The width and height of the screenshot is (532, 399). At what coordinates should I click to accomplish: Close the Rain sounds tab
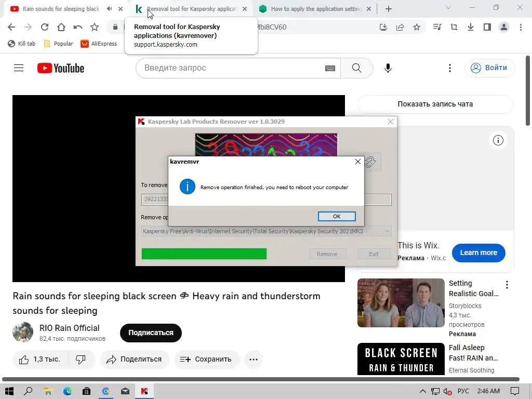(121, 9)
